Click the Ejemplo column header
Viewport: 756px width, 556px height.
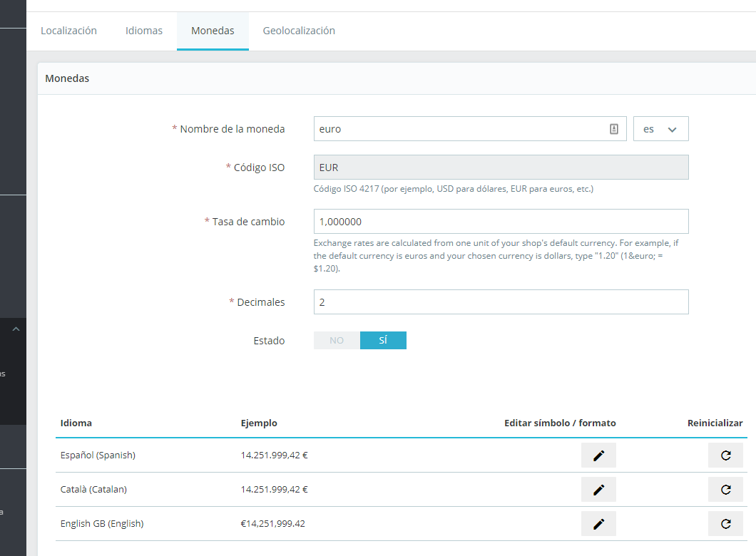click(259, 423)
